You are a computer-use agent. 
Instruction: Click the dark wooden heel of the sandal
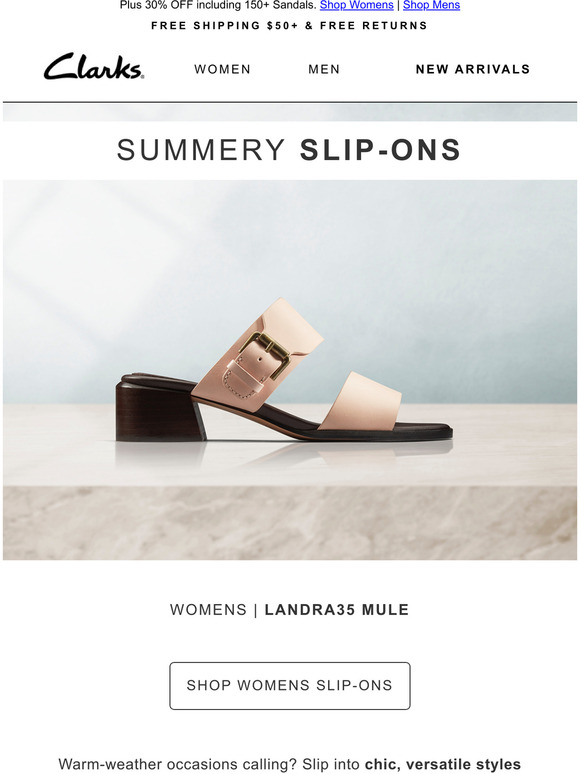tap(160, 412)
